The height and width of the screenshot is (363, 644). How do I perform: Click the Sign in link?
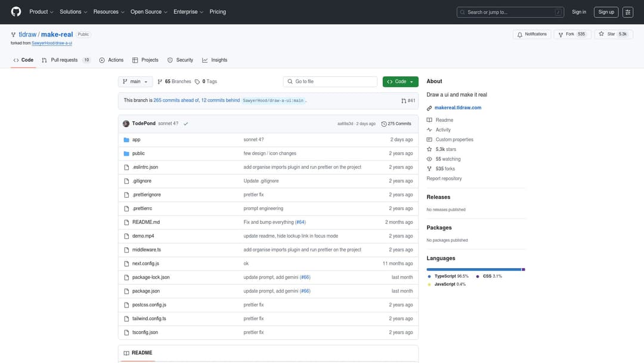click(x=578, y=12)
